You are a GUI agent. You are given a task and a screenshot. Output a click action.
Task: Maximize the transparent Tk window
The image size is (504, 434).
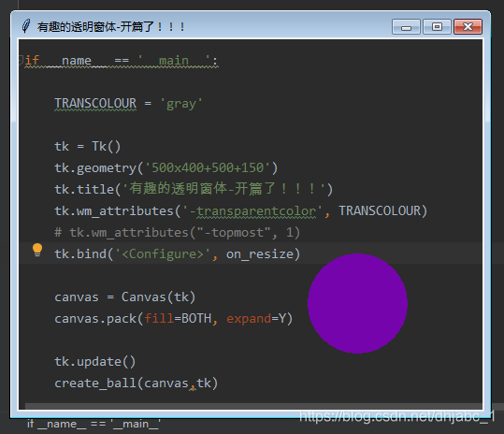coord(437,27)
